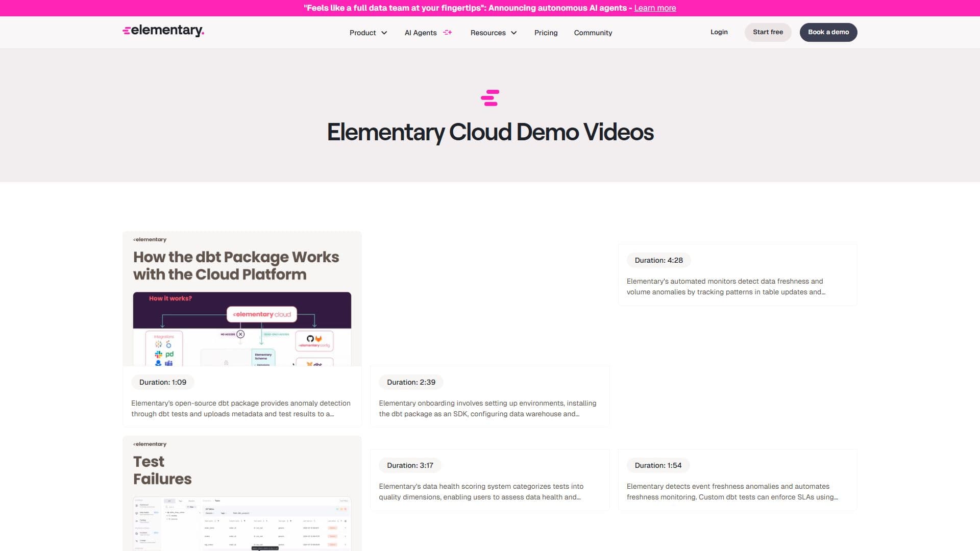Image resolution: width=980 pixels, height=551 pixels.
Task: Click the elementary cloud box in diagram
Action: pos(262,314)
